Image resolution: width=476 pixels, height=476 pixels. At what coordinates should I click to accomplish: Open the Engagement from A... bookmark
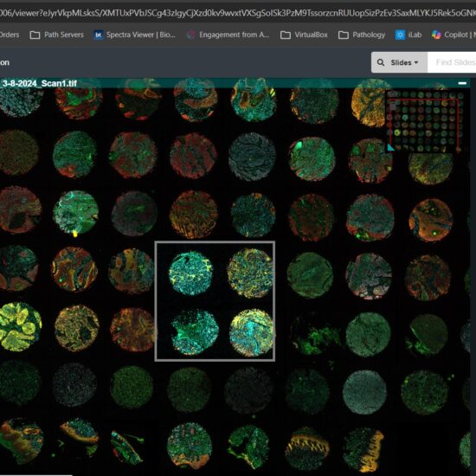coord(228,35)
